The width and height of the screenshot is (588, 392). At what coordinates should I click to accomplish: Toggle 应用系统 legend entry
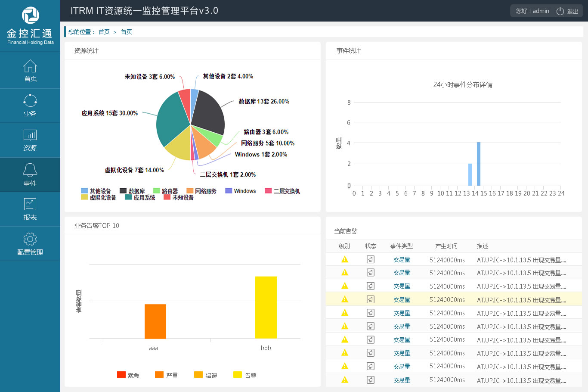[x=140, y=197]
